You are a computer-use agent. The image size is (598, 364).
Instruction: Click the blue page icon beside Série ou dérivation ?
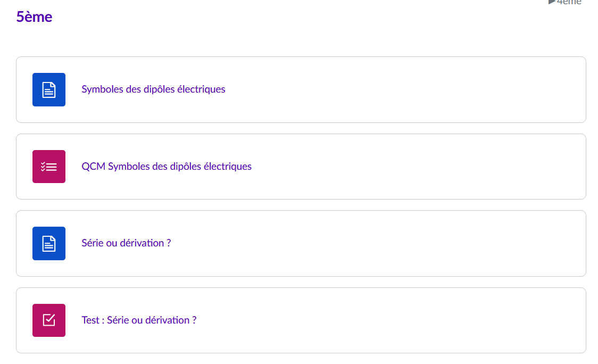point(49,243)
